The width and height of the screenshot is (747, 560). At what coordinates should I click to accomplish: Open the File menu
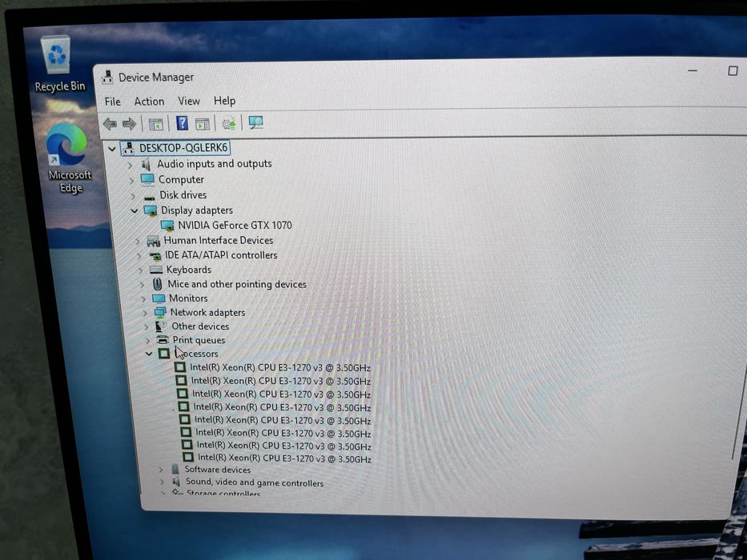pyautogui.click(x=113, y=102)
